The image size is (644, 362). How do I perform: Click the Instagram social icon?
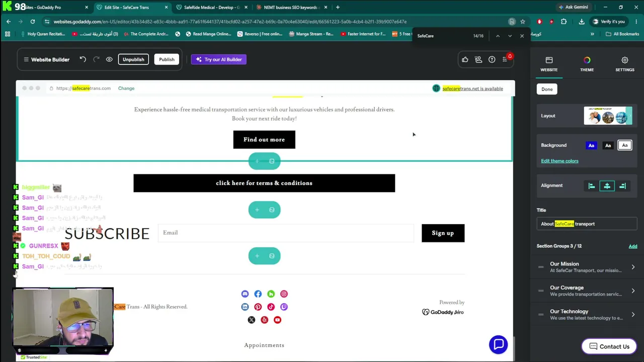point(284,294)
